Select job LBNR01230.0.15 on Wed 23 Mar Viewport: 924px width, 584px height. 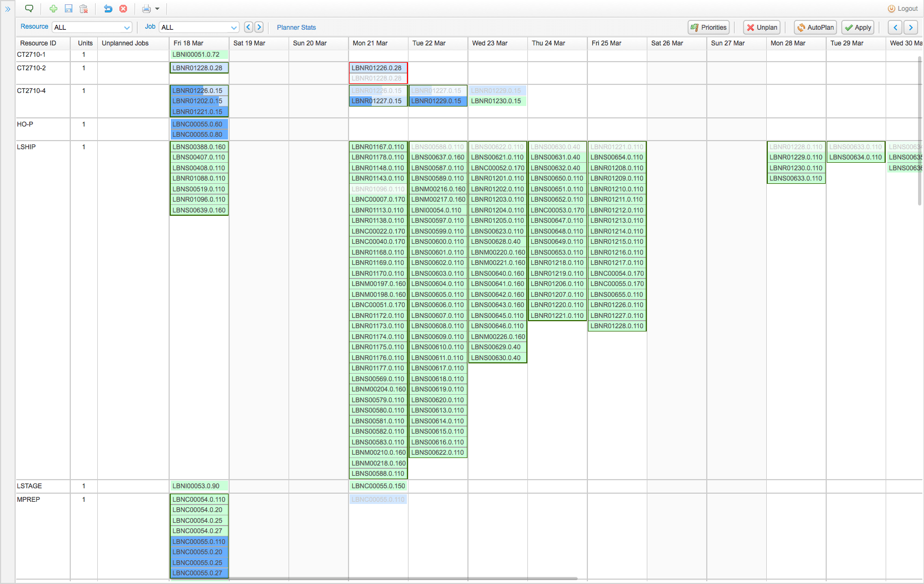498,101
